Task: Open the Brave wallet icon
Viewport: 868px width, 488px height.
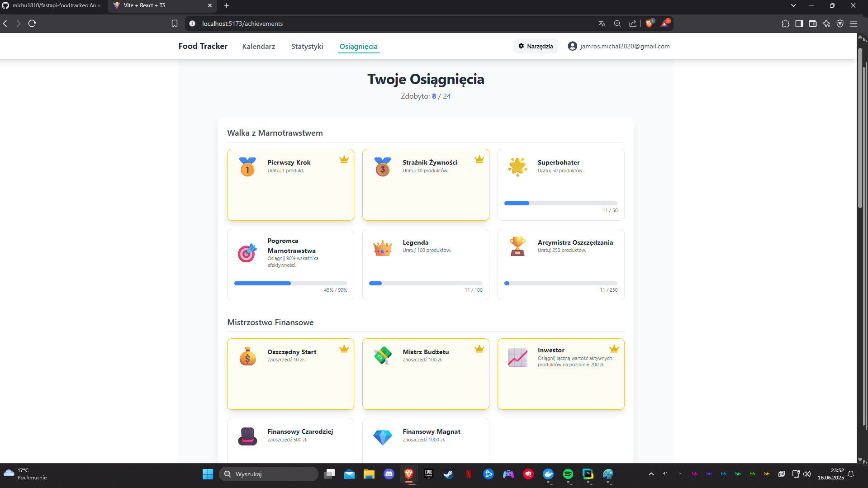Action: click(813, 24)
